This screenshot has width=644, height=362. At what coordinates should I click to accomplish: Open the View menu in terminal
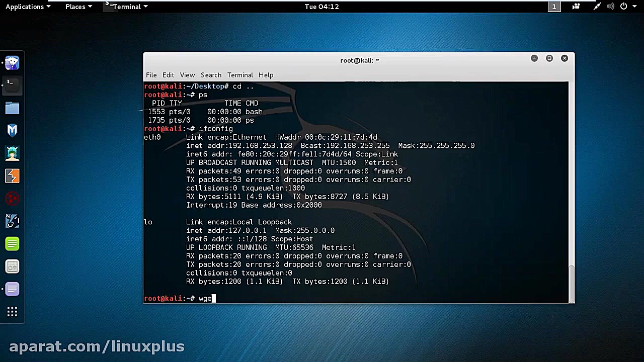[187, 75]
